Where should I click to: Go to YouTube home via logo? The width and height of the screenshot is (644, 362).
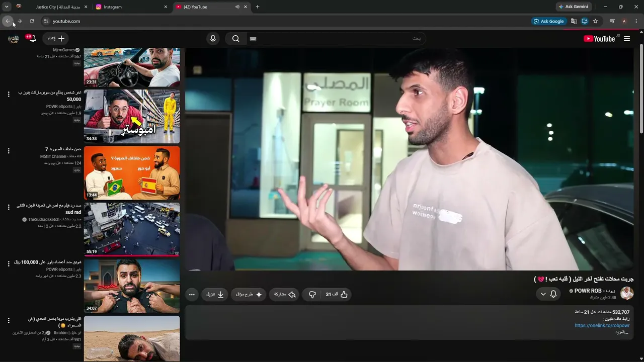pyautogui.click(x=599, y=39)
